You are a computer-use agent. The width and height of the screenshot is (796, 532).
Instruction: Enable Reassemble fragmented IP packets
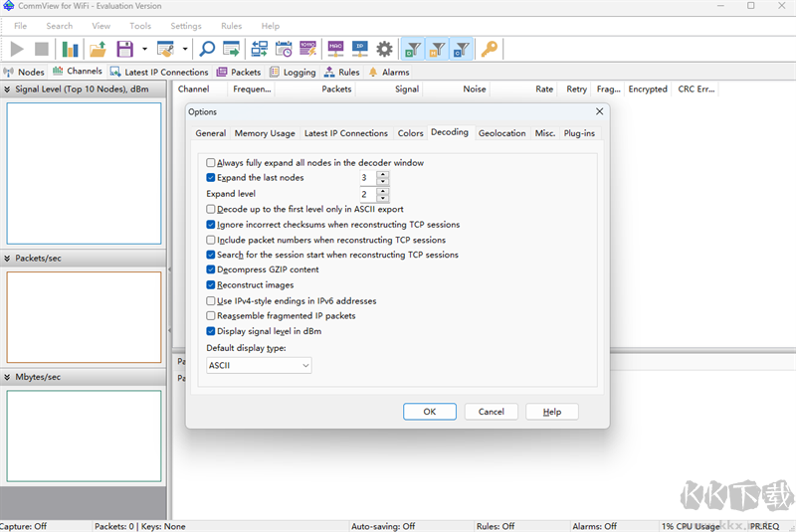coord(211,315)
